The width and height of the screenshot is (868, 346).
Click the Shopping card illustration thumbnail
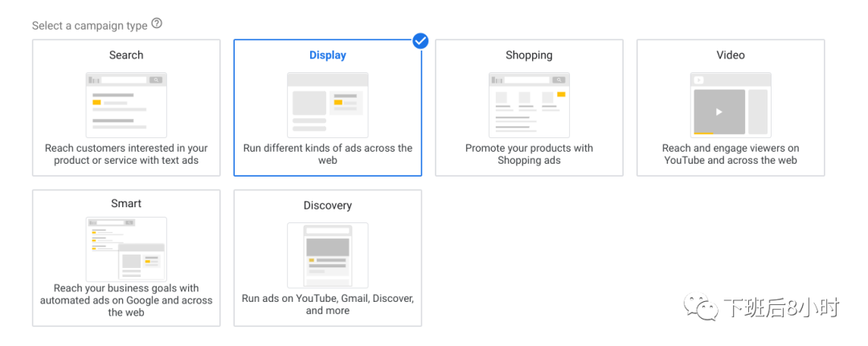[x=529, y=105]
